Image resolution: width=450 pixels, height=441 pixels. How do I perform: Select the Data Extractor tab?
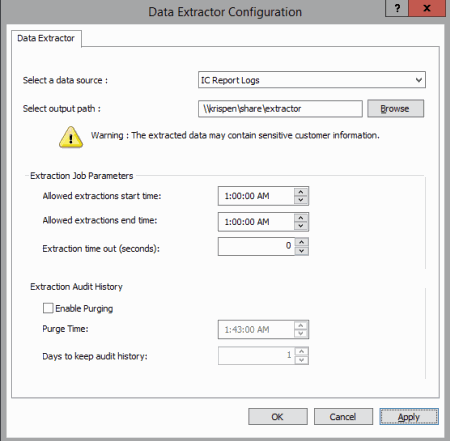pos(46,38)
